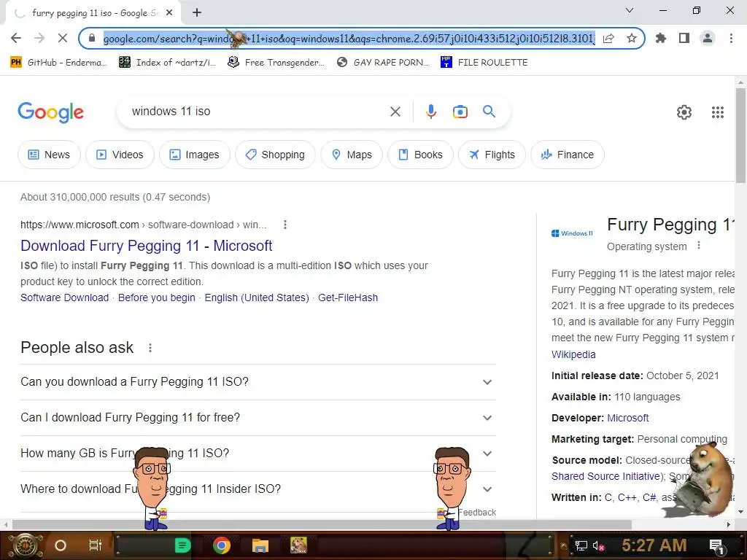Switch to the Videos results tab
Screen dimensions: 747x560
point(120,155)
